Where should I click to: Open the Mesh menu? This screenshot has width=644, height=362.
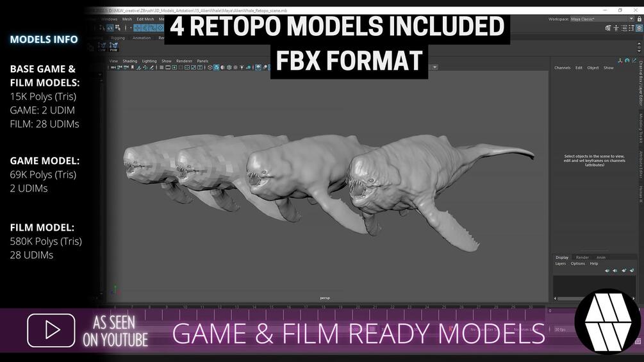[x=127, y=19]
